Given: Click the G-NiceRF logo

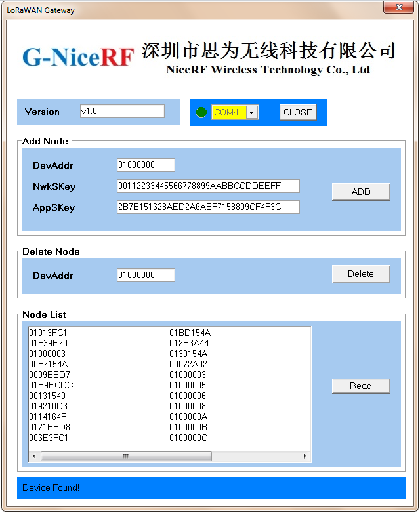Looking at the screenshot, I should click(78, 57).
